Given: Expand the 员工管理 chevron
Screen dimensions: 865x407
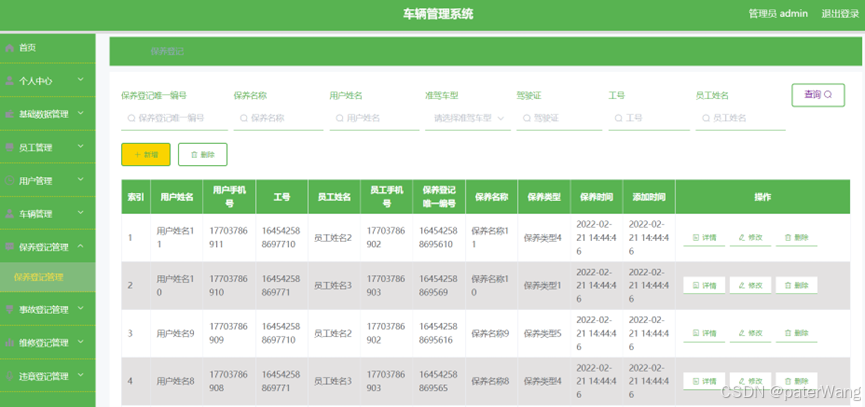Looking at the screenshot, I should 81,146.
